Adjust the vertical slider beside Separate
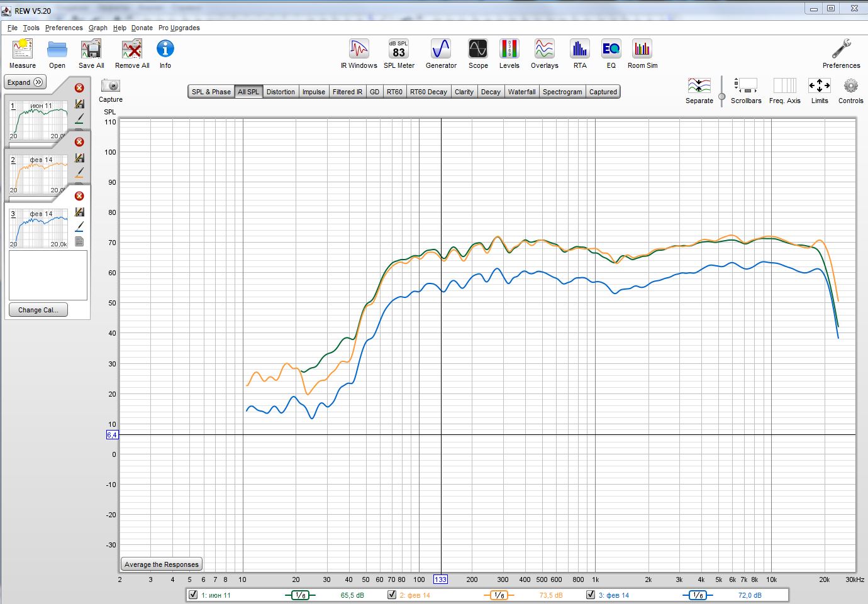 tap(721, 96)
